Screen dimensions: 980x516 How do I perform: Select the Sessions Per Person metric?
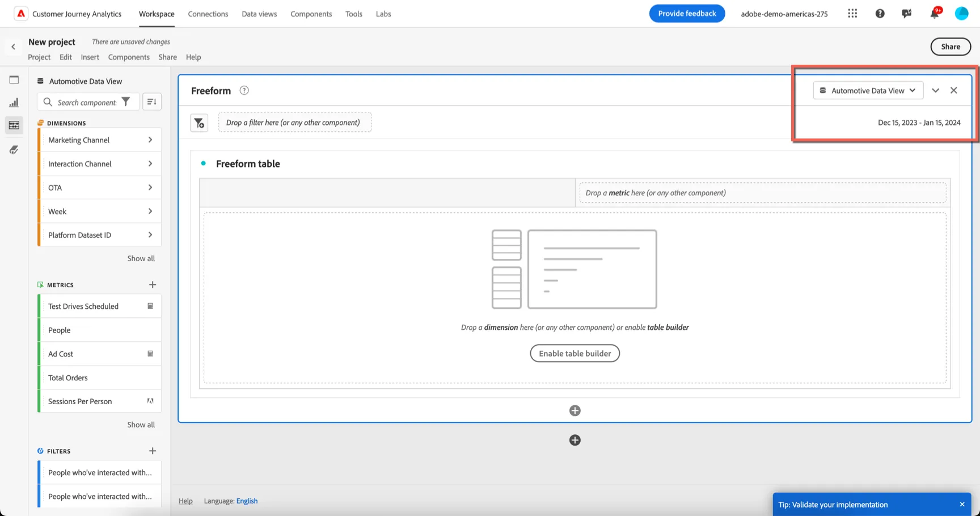click(100, 401)
